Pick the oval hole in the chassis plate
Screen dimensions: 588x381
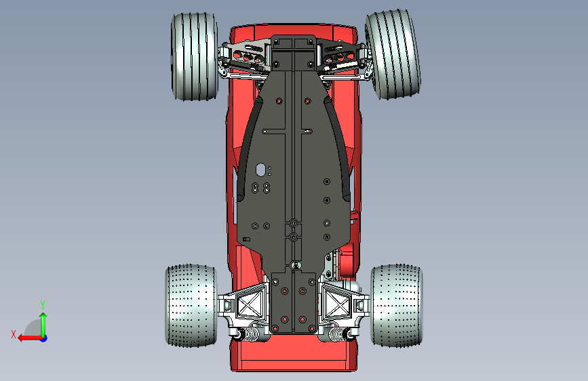click(260, 169)
